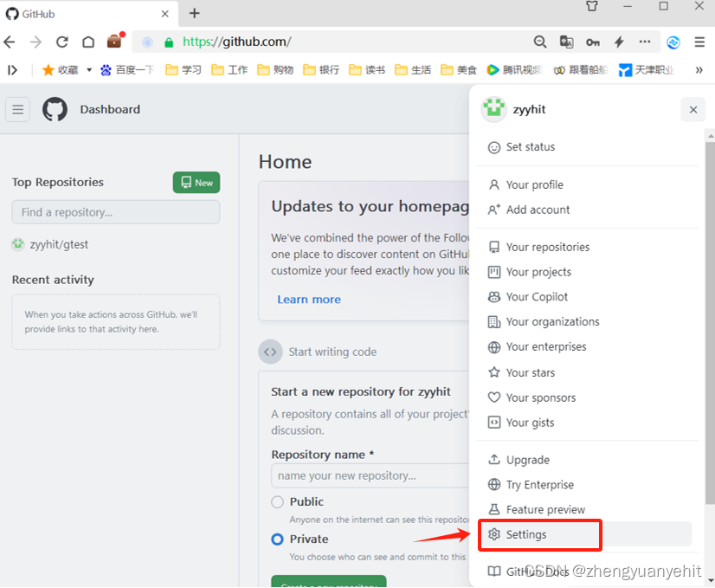This screenshot has width=715, height=588.
Task: Click the translate page icon
Action: pos(566,42)
